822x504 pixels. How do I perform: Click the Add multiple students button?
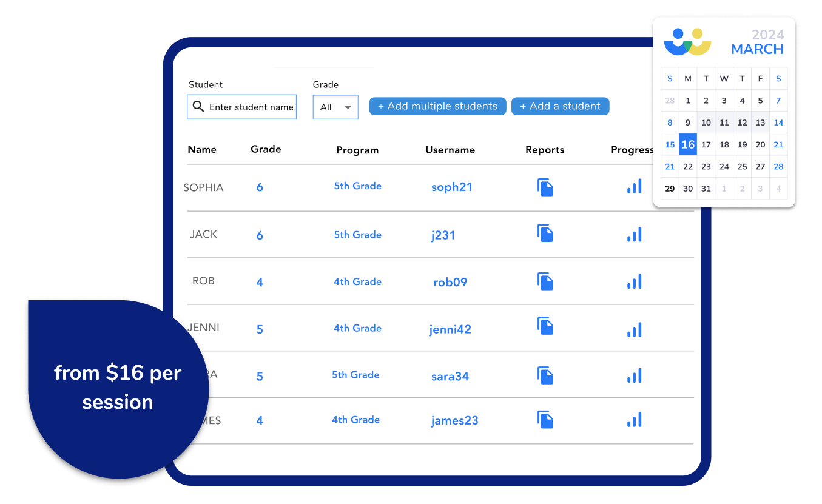pyautogui.click(x=437, y=106)
